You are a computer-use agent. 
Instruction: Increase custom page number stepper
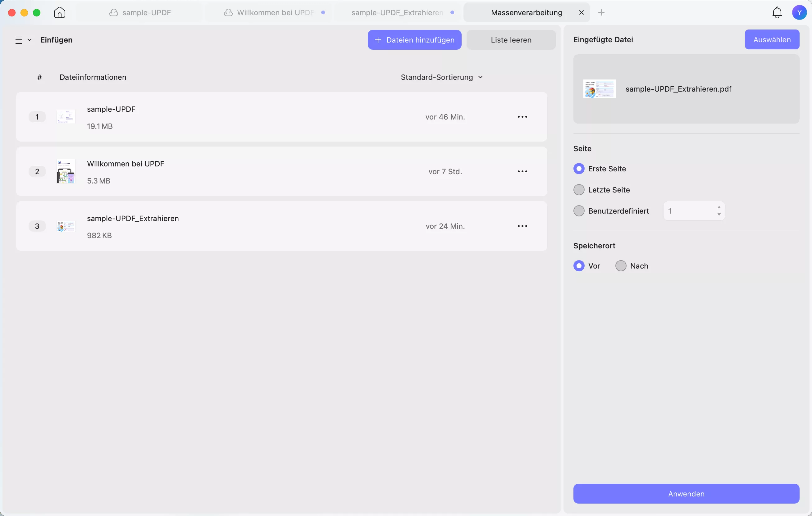(719, 207)
